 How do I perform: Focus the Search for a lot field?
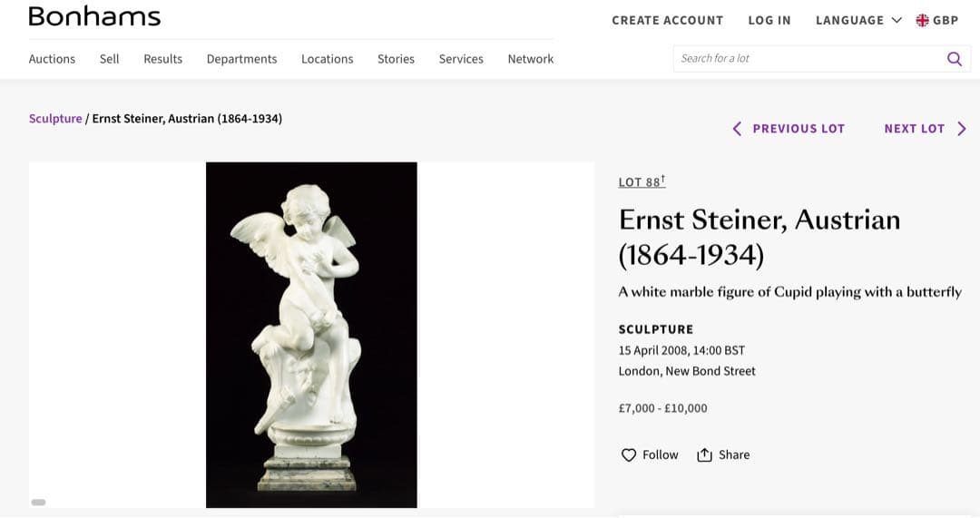808,59
